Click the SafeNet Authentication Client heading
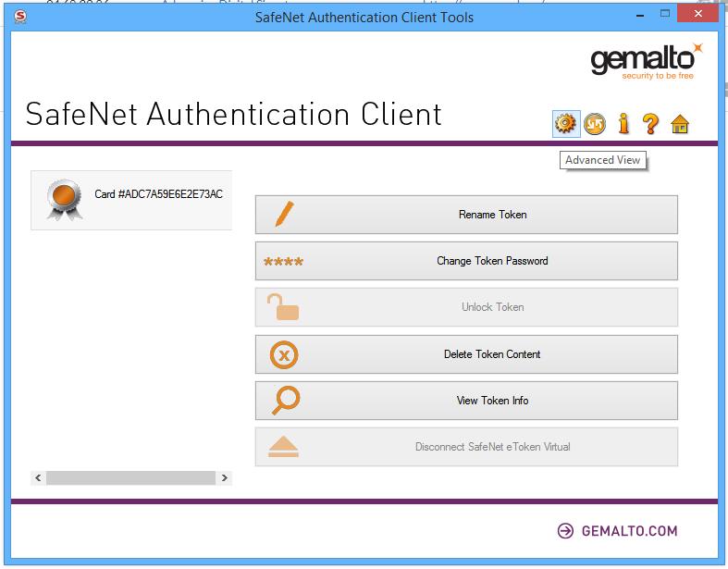Image resolution: width=728 pixels, height=569 pixels. [x=233, y=115]
